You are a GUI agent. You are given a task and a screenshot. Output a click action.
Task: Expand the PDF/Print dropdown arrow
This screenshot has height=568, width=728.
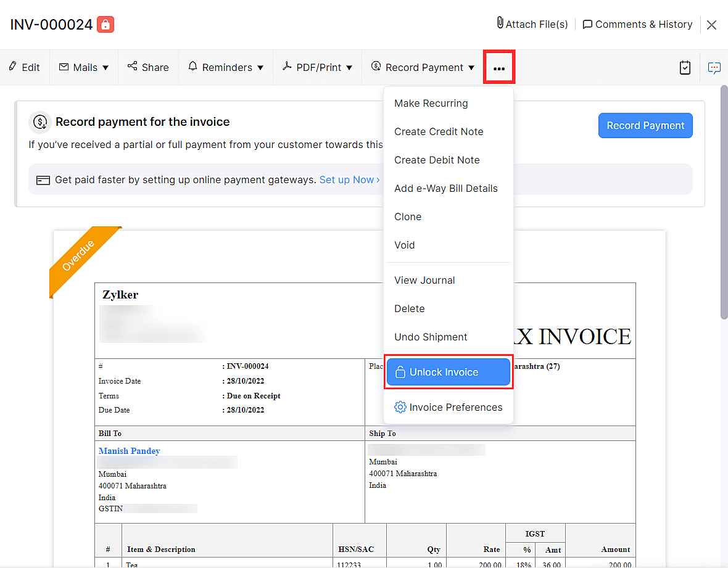point(349,67)
